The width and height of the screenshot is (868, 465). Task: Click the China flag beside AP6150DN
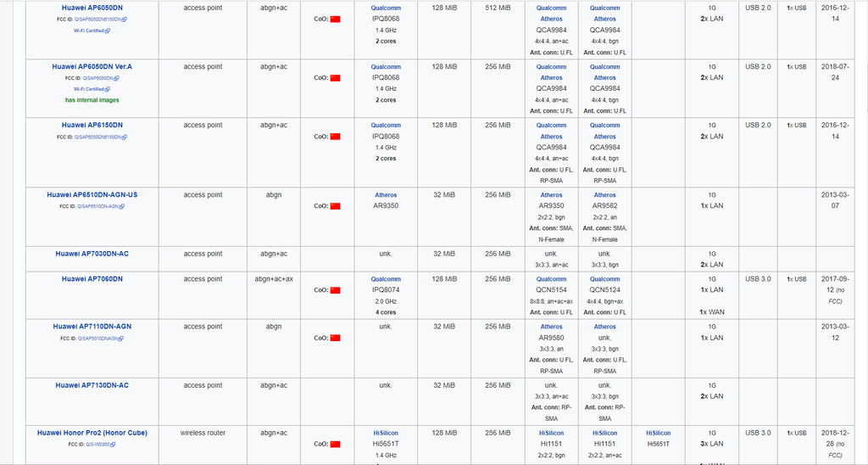335,137
